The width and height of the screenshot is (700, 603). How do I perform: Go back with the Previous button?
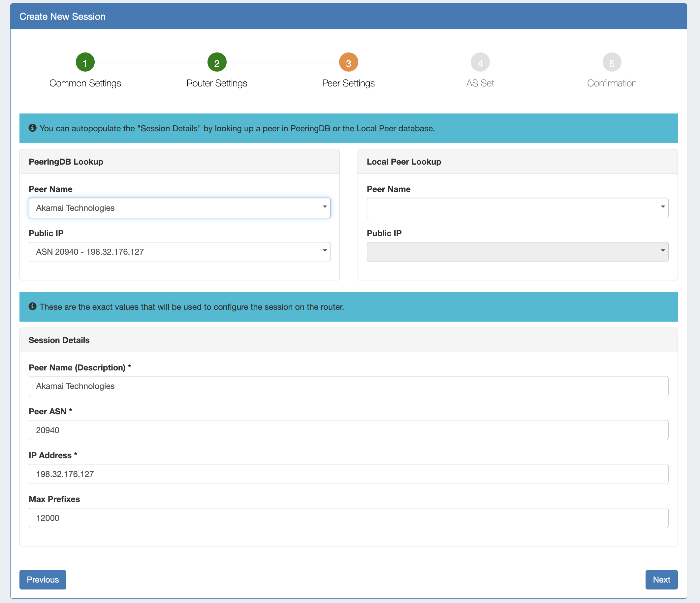[x=43, y=580]
